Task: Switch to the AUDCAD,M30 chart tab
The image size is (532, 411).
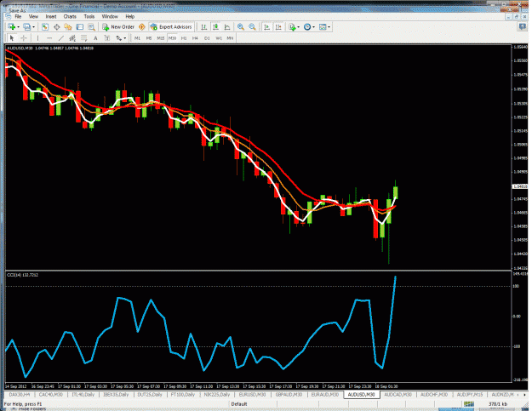Action: [398, 395]
